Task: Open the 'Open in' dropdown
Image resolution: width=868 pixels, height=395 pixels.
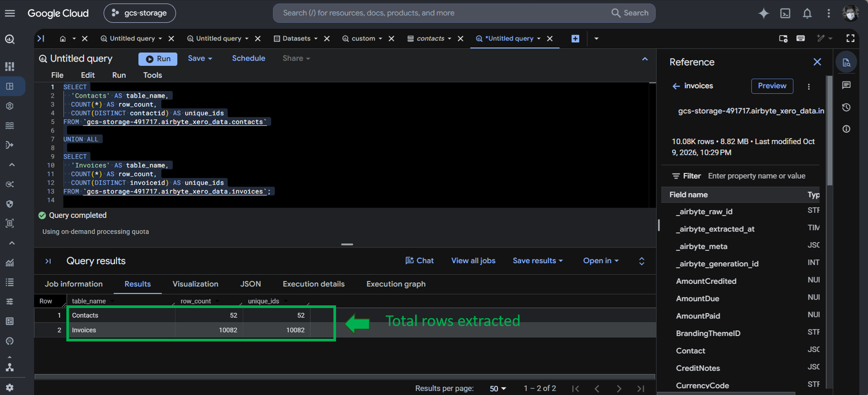Action: coord(600,261)
